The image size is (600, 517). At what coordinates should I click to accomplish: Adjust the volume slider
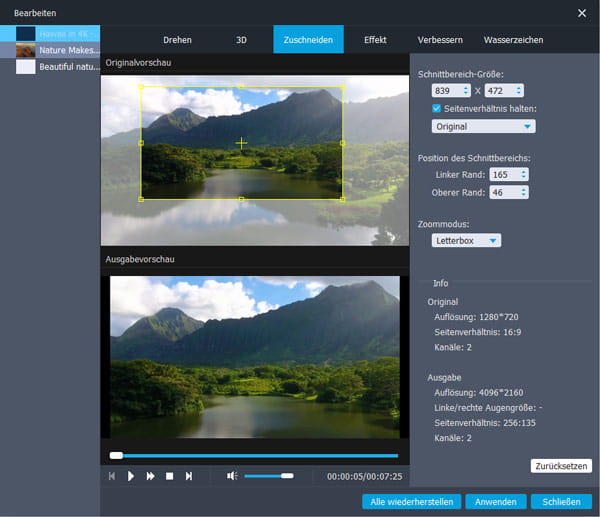(x=268, y=476)
